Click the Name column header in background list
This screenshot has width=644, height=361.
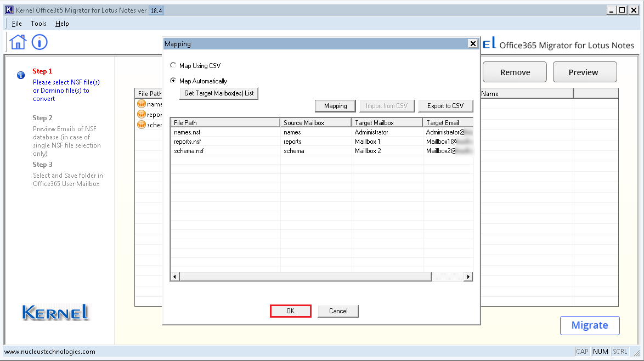[527, 94]
